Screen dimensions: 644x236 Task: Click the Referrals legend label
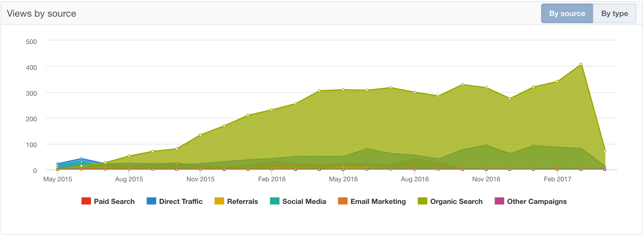[242, 202]
